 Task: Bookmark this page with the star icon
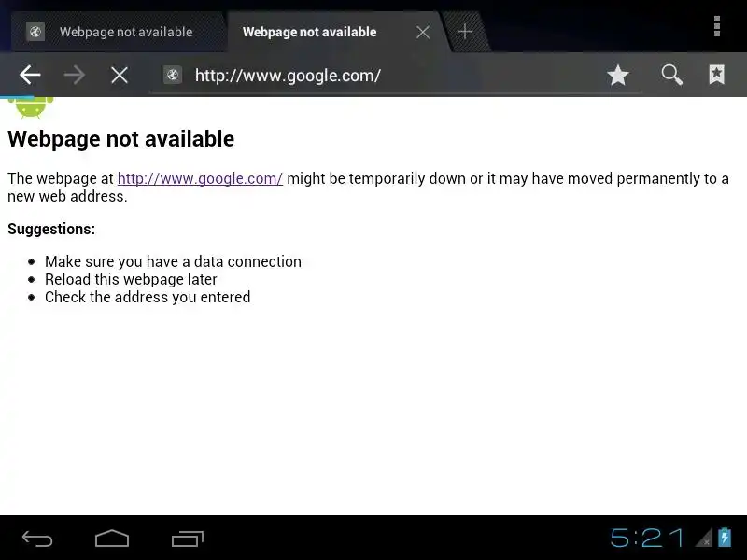tap(618, 75)
